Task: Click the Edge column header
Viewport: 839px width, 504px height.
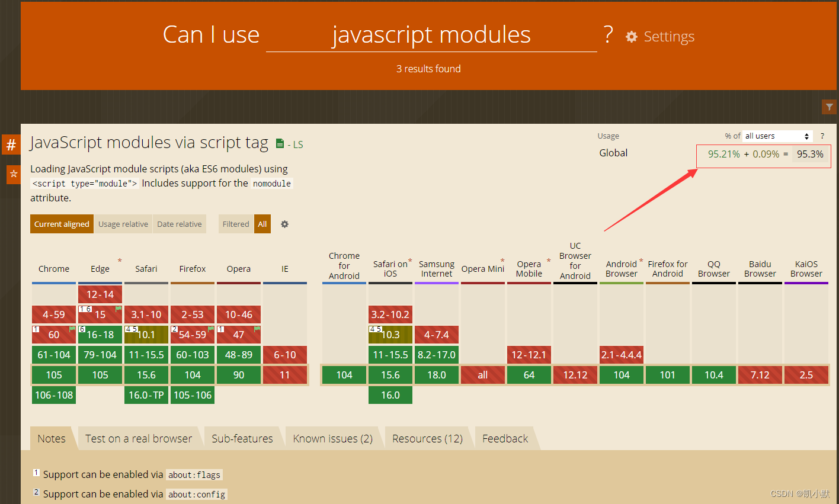Action: pyautogui.click(x=100, y=269)
